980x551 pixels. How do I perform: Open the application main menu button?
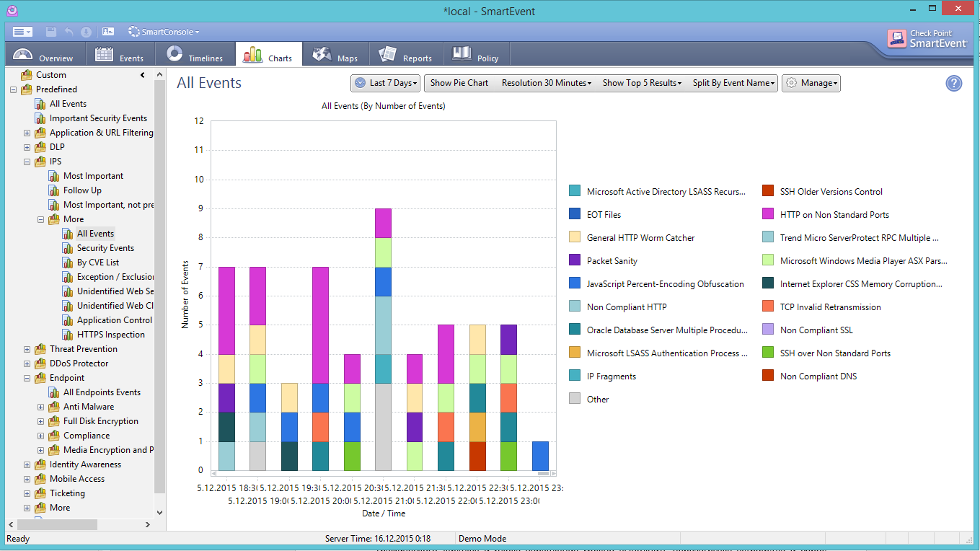[x=22, y=32]
